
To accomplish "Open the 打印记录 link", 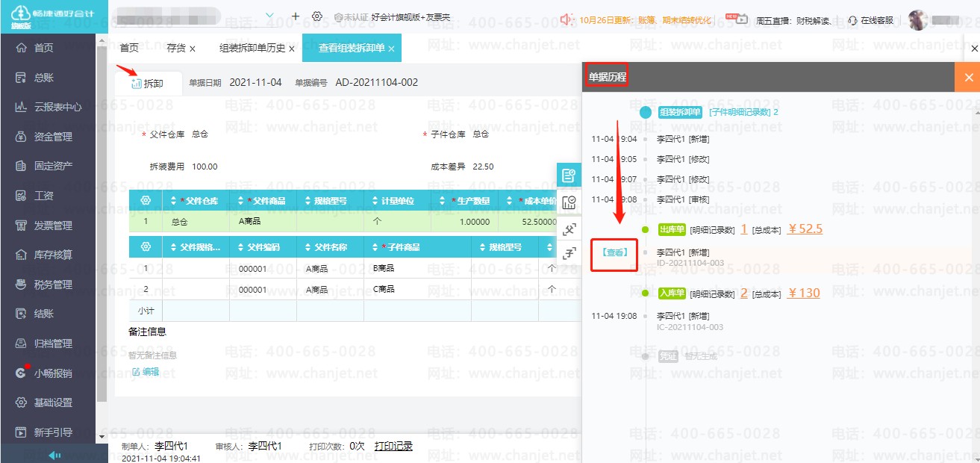I will point(393,446).
